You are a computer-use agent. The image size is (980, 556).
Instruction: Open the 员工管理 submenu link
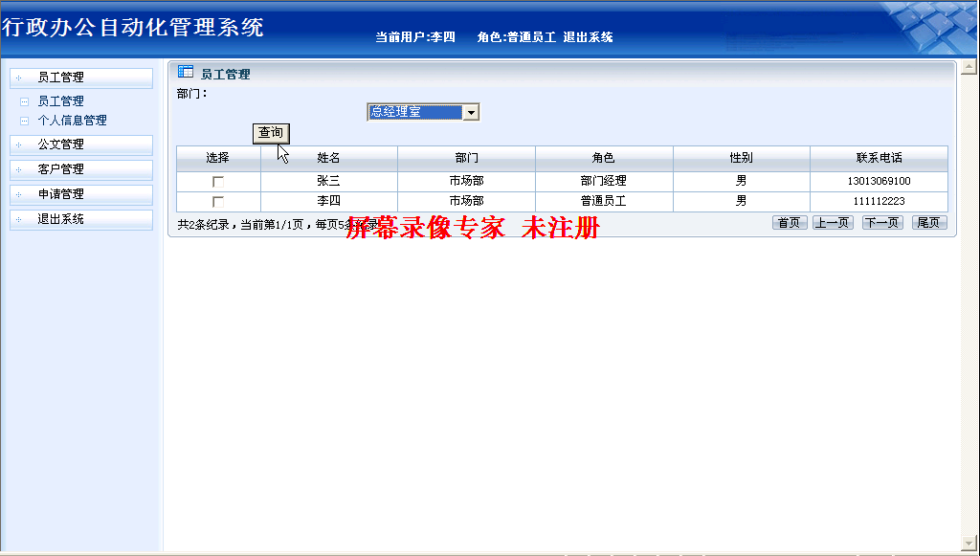[60, 101]
